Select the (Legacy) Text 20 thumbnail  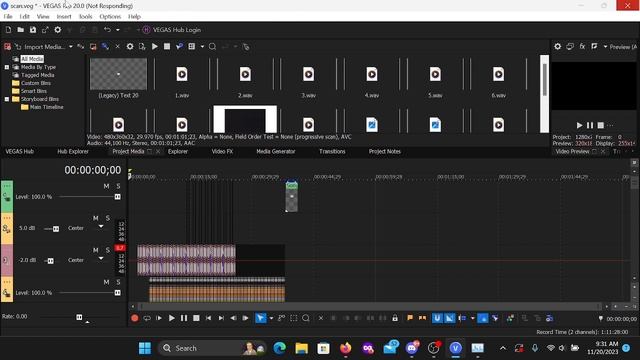coord(118,74)
